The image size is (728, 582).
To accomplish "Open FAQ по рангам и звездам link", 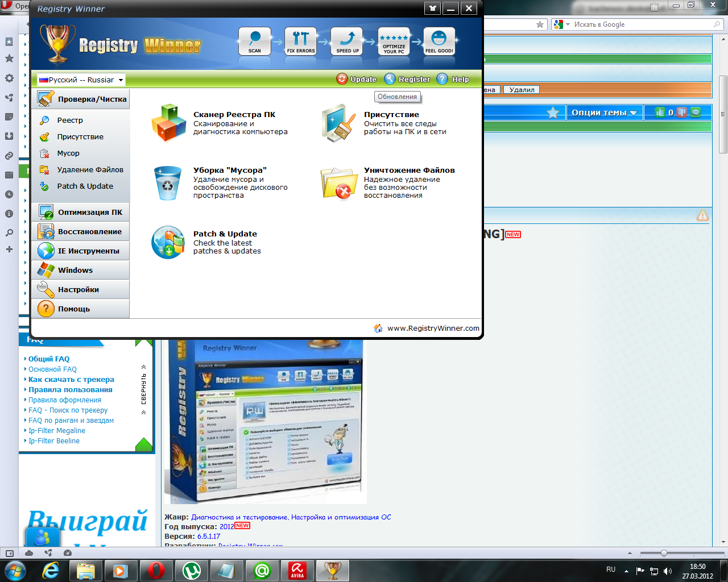I will pos(71,421).
